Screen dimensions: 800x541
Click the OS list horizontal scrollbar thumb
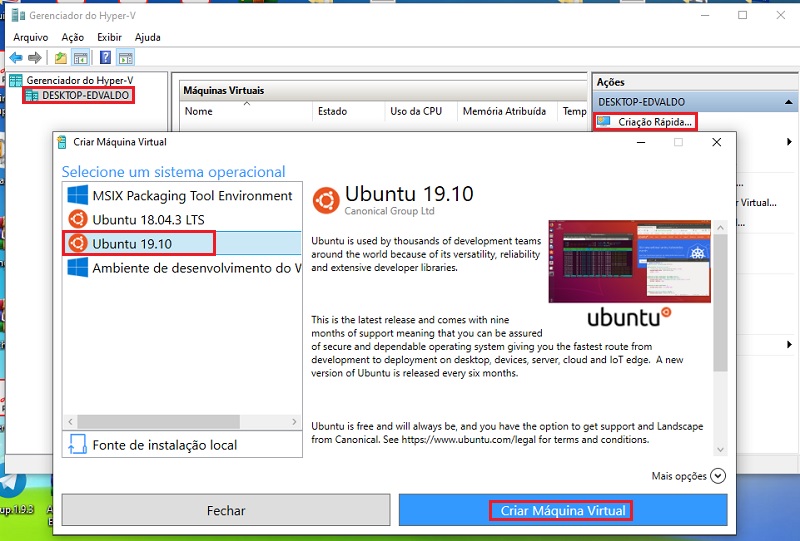(158, 422)
